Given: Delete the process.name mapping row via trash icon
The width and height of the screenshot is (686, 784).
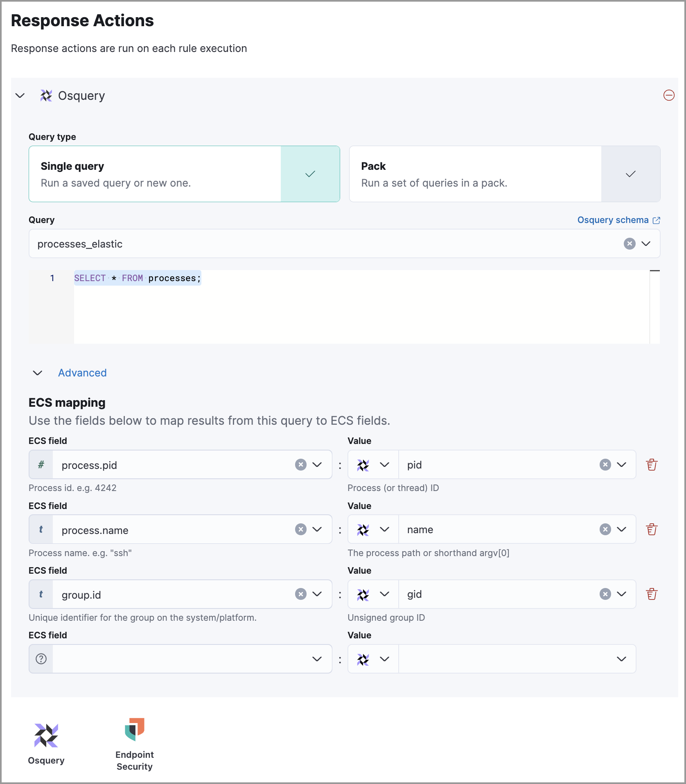Looking at the screenshot, I should pyautogui.click(x=652, y=529).
